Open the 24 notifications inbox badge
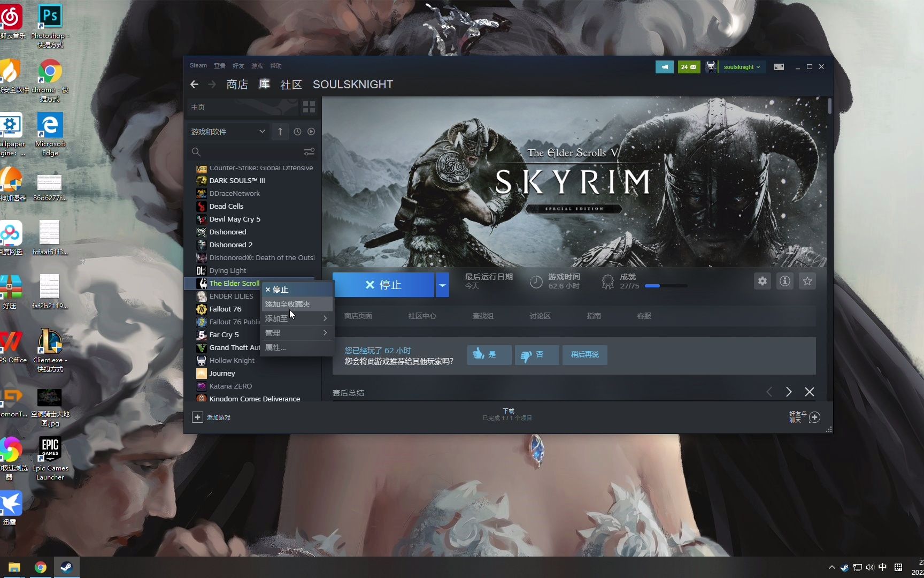 [x=689, y=67]
